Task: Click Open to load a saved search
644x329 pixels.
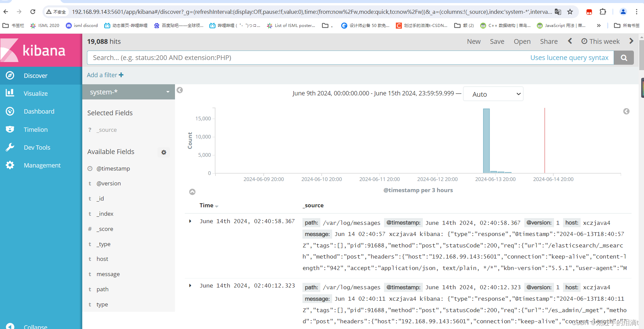Action: pos(522,41)
